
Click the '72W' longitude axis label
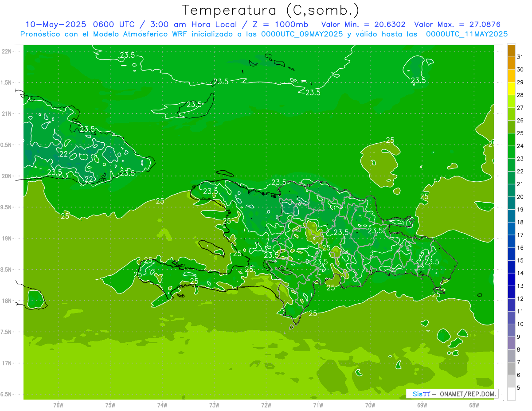[266, 405]
